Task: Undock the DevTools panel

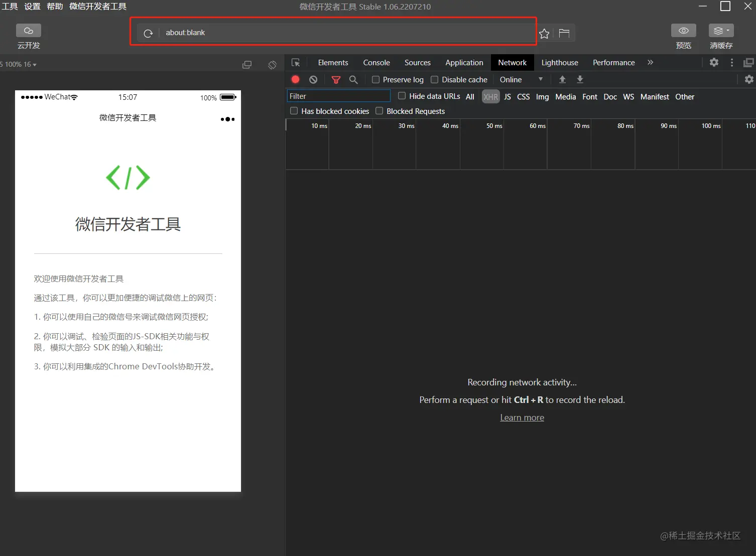Action: (748, 62)
